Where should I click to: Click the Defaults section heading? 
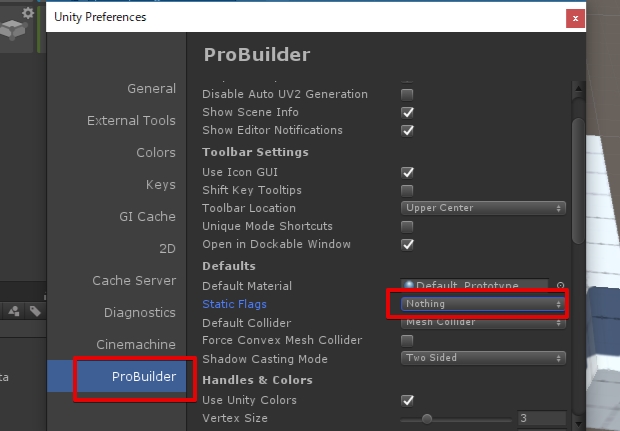[229, 266]
